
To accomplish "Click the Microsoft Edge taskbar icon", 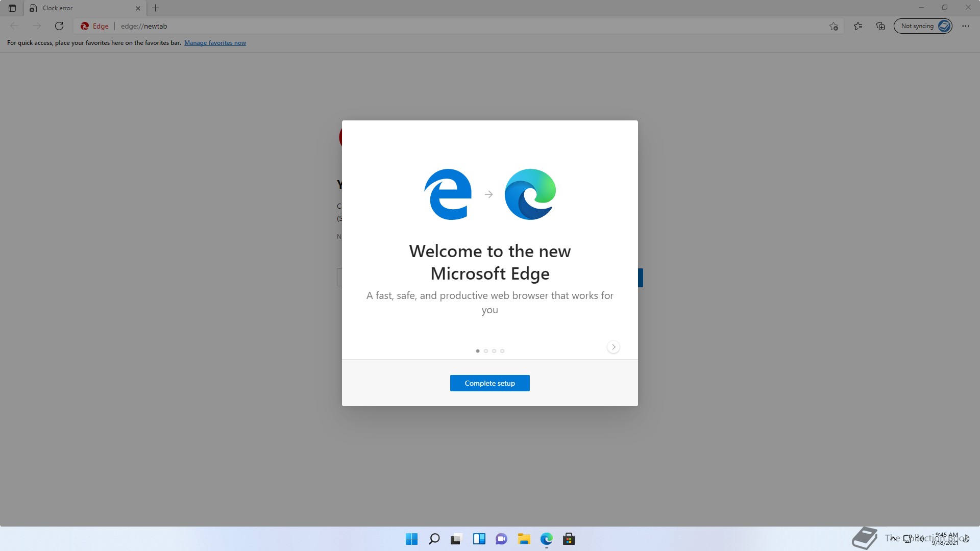I will 547,539.
